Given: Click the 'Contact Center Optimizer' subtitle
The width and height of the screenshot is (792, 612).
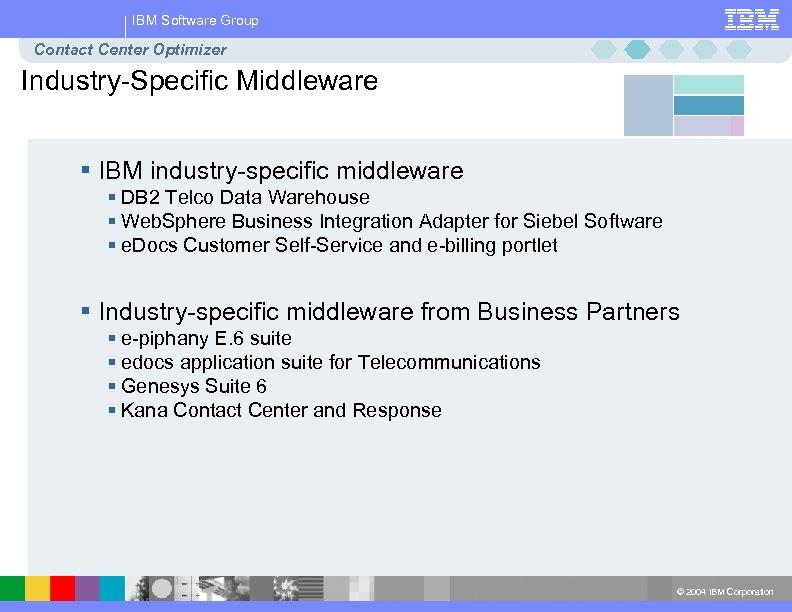Looking at the screenshot, I should 130,49.
